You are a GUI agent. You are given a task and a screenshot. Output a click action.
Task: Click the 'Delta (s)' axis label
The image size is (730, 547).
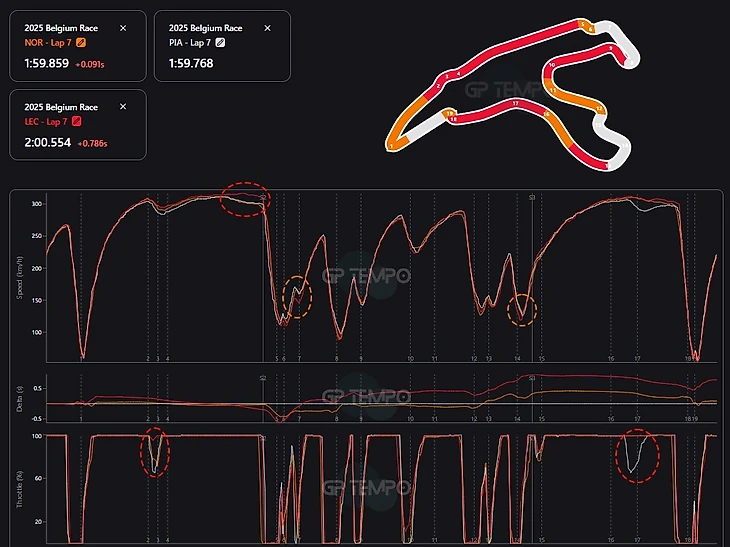point(20,398)
